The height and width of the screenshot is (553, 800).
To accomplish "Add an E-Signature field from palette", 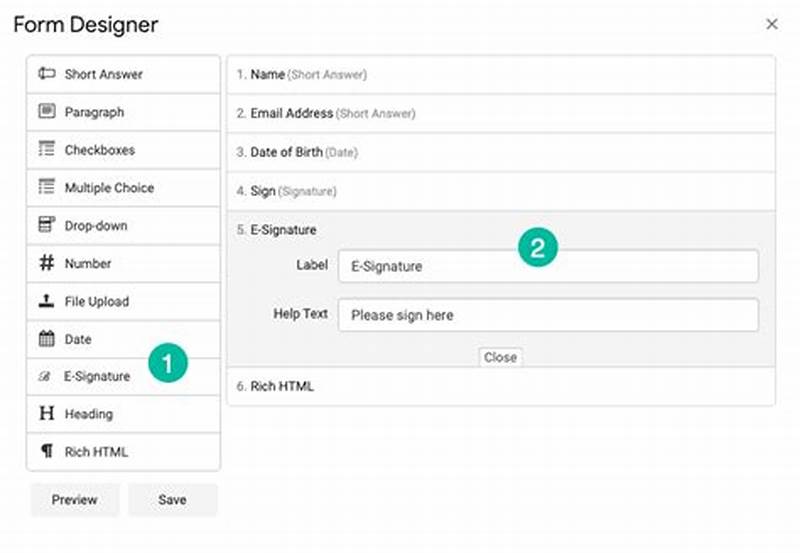I will (x=123, y=376).
